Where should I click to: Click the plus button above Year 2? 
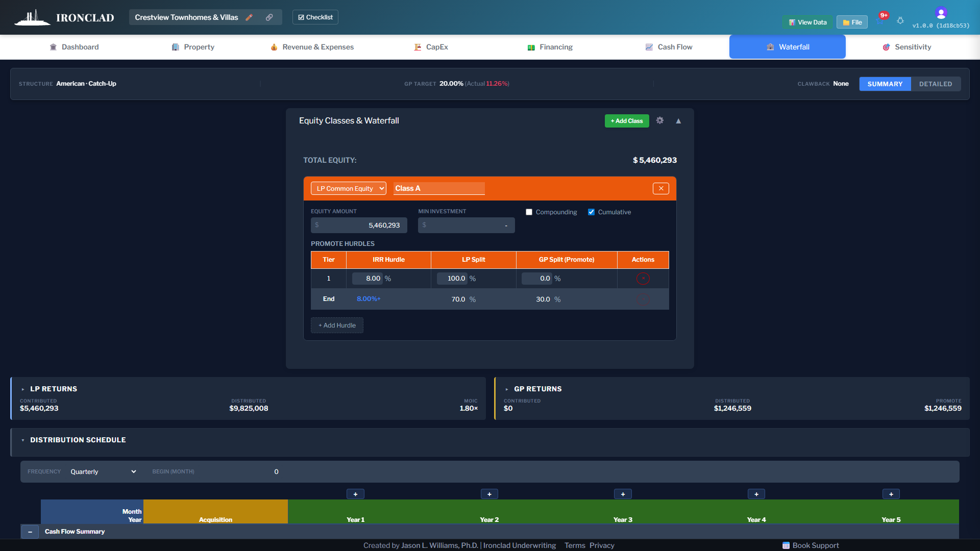489,494
